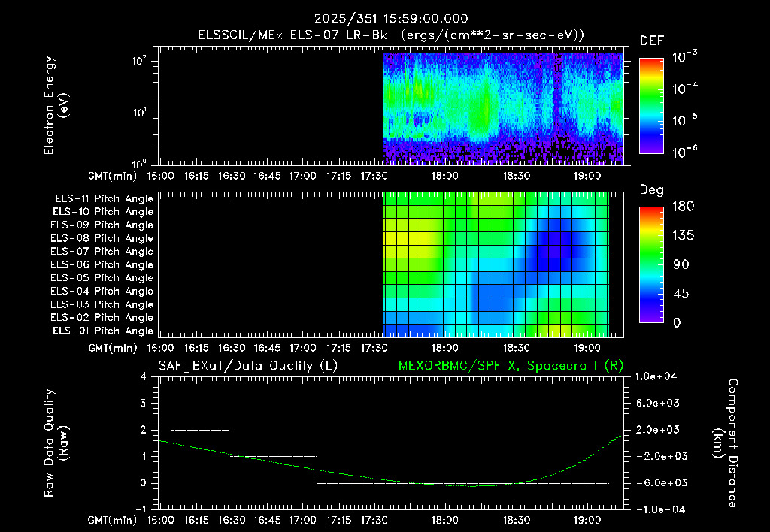Click the data quality line at level 1
Image resolution: width=770 pixels, height=532 pixels.
273,456
